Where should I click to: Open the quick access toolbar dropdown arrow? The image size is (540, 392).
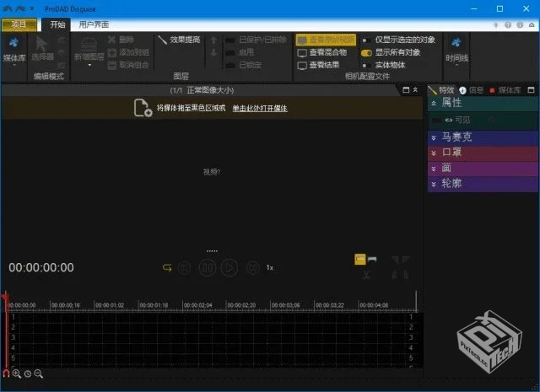tap(32, 8)
